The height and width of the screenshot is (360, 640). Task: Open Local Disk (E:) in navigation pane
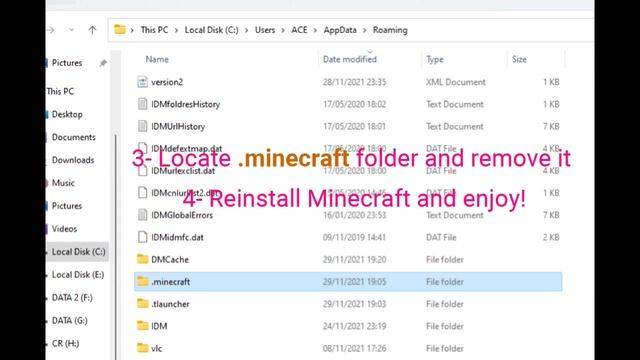coord(78,275)
